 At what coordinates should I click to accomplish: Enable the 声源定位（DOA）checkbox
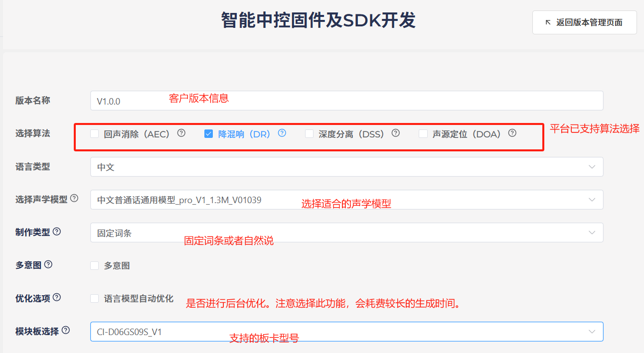tap(423, 133)
